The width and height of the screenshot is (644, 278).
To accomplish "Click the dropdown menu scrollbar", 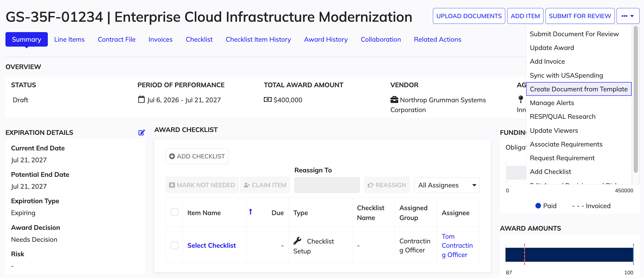I will pos(636,100).
